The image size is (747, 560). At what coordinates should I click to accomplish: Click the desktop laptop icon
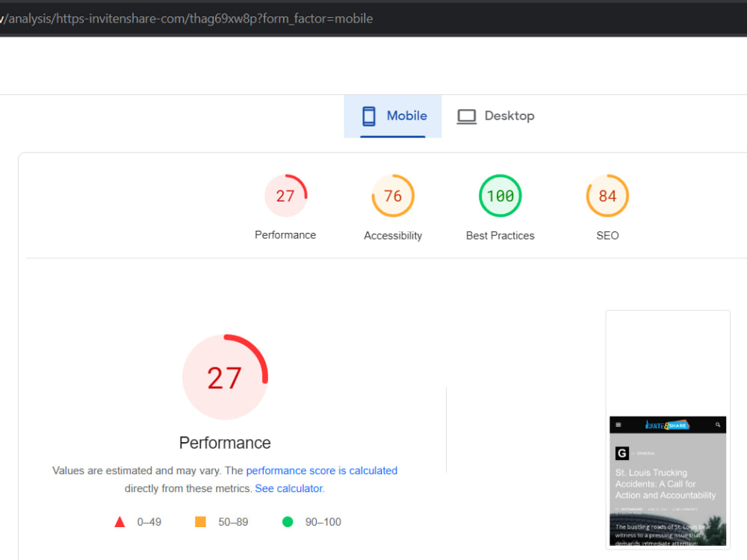point(466,116)
